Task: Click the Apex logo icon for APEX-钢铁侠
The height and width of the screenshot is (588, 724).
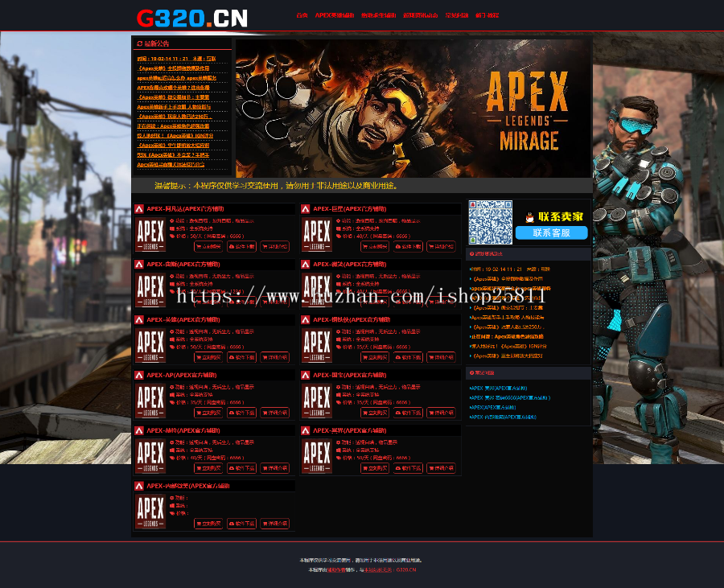Action: (x=305, y=320)
